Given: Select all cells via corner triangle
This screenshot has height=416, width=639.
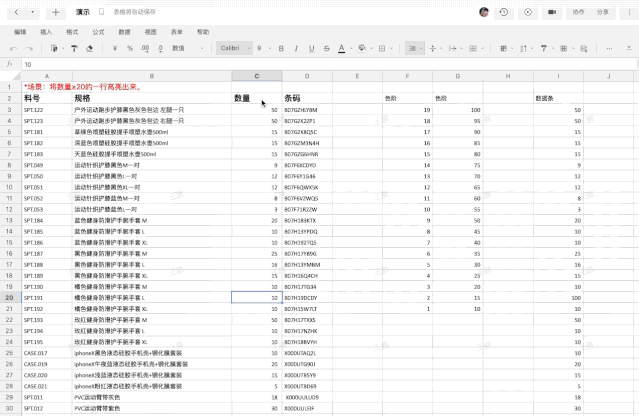Looking at the screenshot, I should 16,76.
